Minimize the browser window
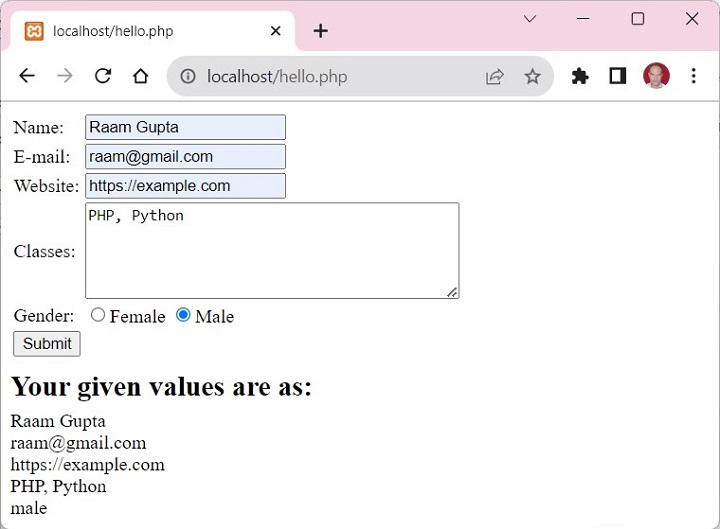 click(583, 19)
